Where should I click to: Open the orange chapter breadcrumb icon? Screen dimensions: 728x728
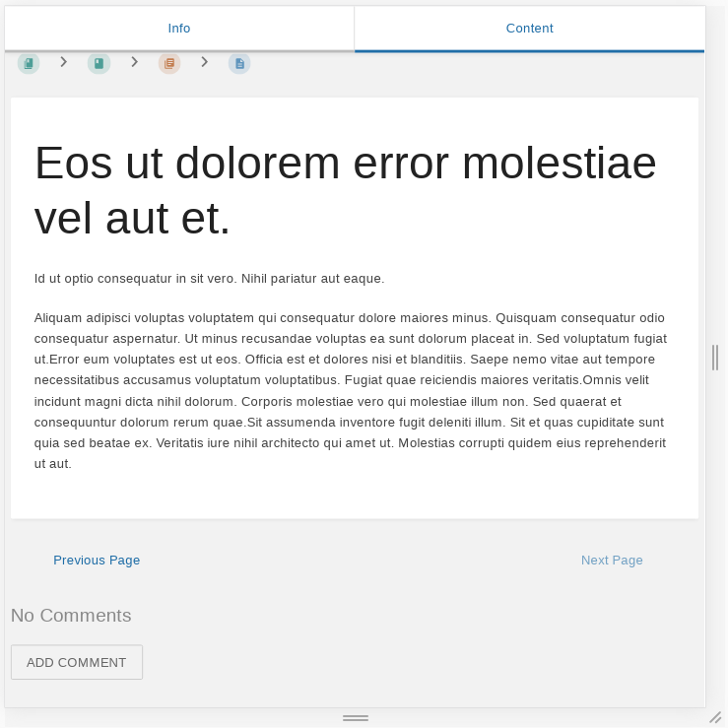coord(169,63)
